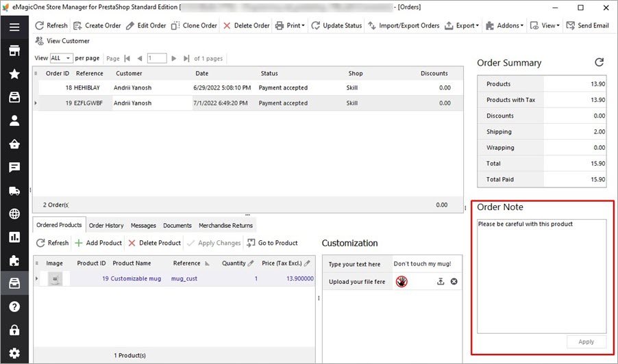The image size is (618, 364).
Task: Open the Print dropdown menu
Action: (x=290, y=25)
